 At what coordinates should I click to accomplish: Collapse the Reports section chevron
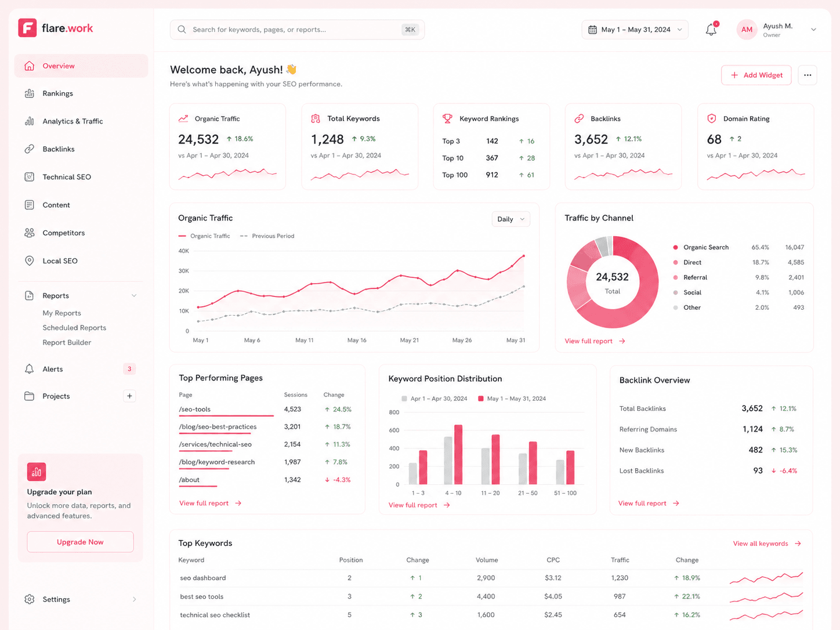[134, 296]
